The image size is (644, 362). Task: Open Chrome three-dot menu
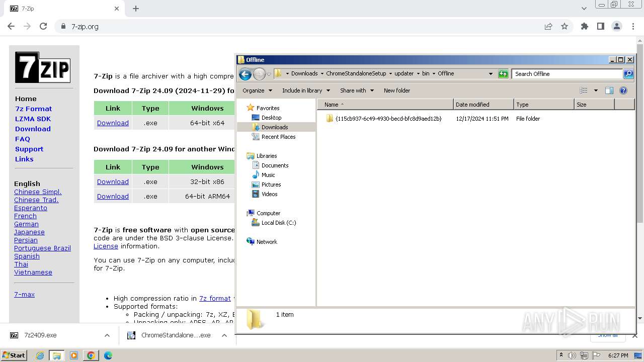pos(633,26)
